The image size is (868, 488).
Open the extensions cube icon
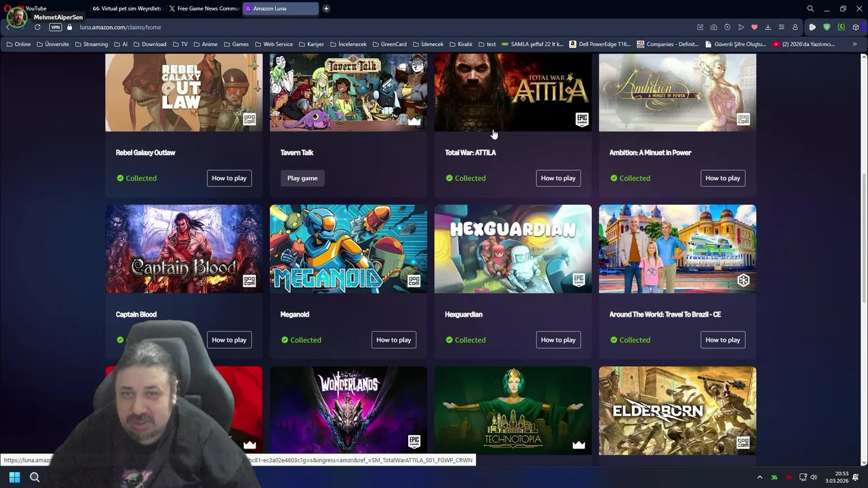(x=855, y=27)
